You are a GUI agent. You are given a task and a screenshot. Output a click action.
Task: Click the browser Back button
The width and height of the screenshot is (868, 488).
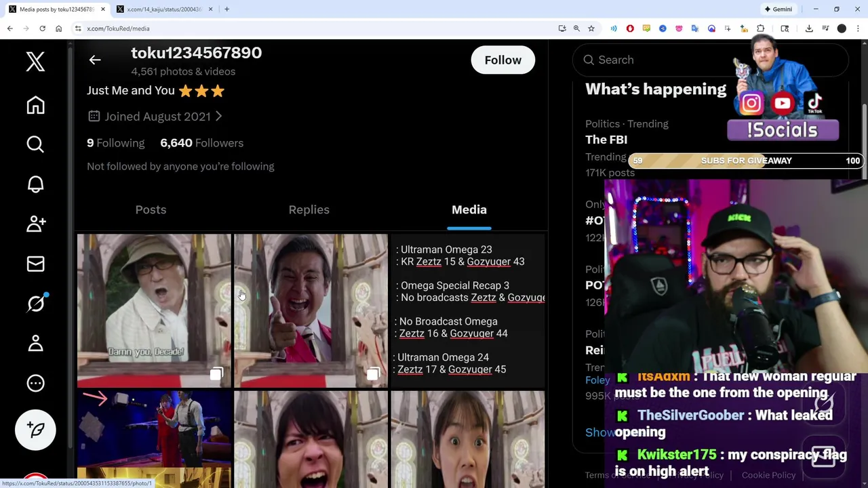[x=9, y=28]
